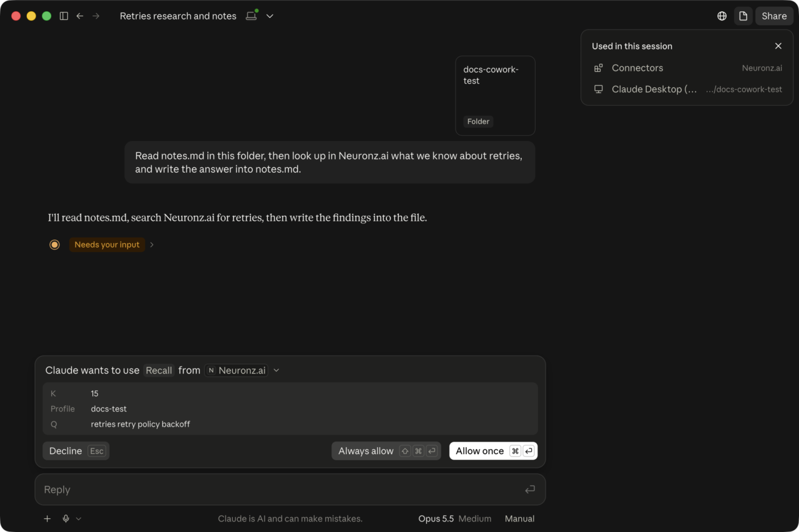Click the .../docs-cowork-test path text
The width and height of the screenshot is (799, 532).
coord(743,89)
